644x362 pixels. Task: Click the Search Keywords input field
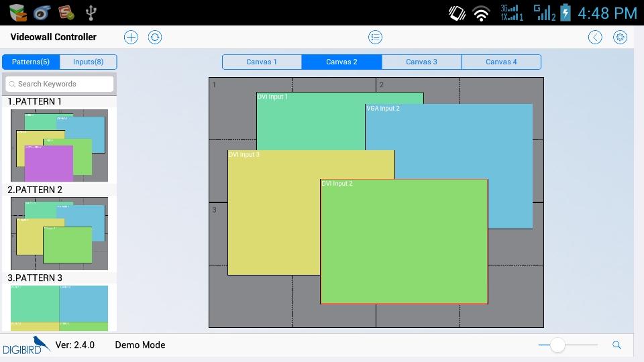[60, 84]
